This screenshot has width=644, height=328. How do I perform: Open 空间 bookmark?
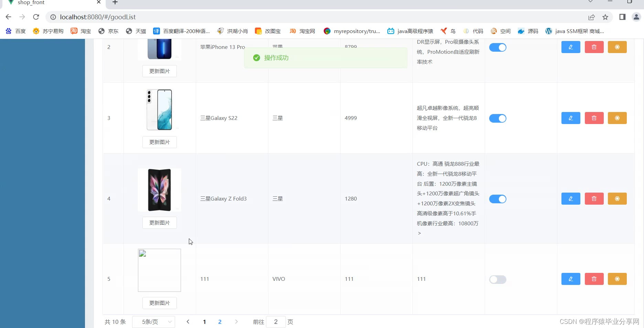pos(501,31)
